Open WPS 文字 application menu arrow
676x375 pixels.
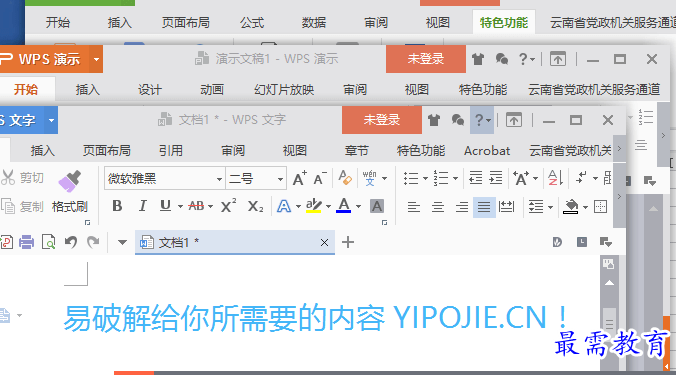[51, 120]
